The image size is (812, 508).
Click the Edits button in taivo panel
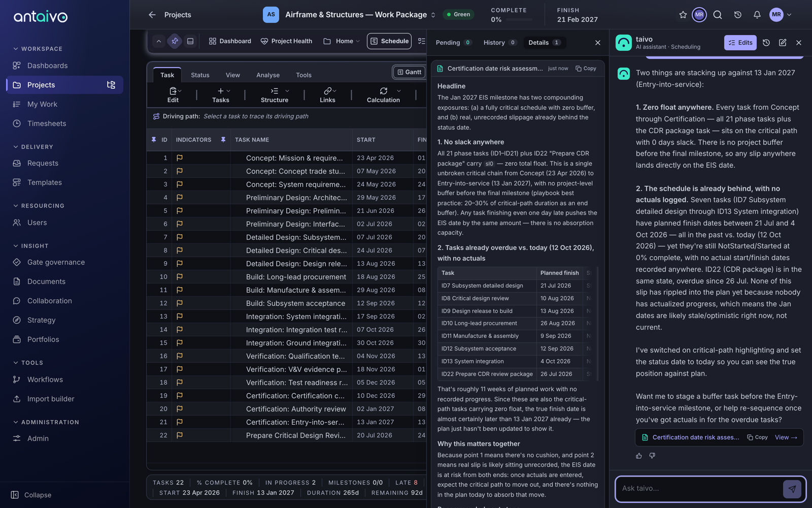(740, 43)
